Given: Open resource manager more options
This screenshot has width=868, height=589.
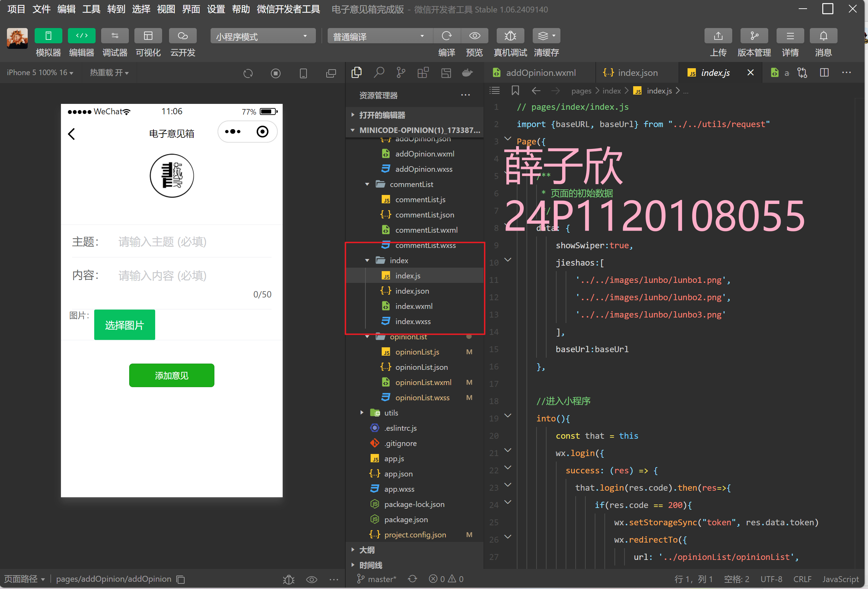Looking at the screenshot, I should (x=466, y=95).
